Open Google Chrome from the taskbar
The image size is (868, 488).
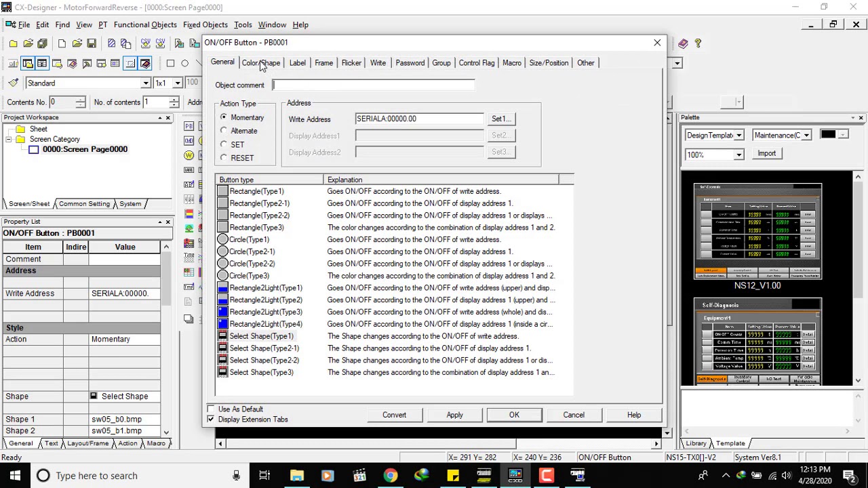click(x=390, y=475)
